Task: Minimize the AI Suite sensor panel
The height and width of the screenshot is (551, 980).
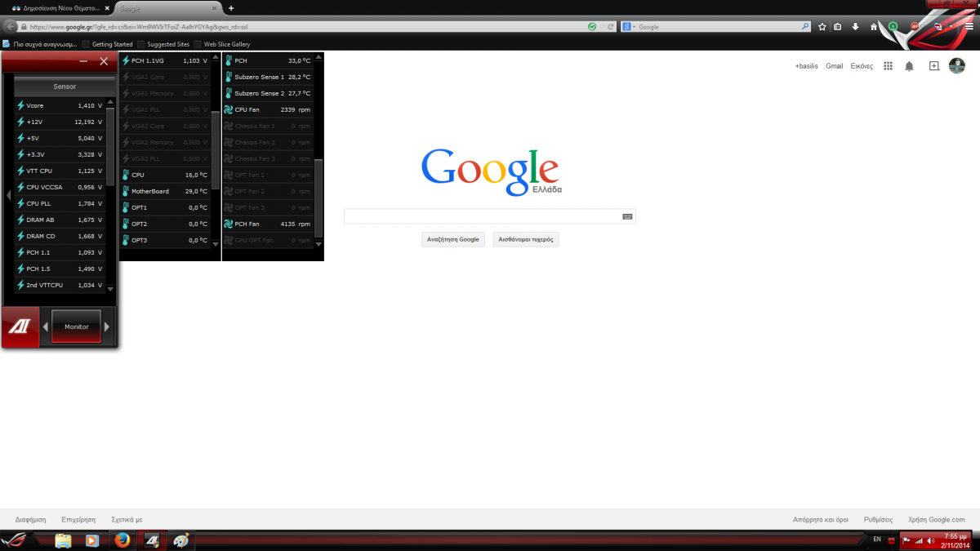Action: click(x=83, y=61)
